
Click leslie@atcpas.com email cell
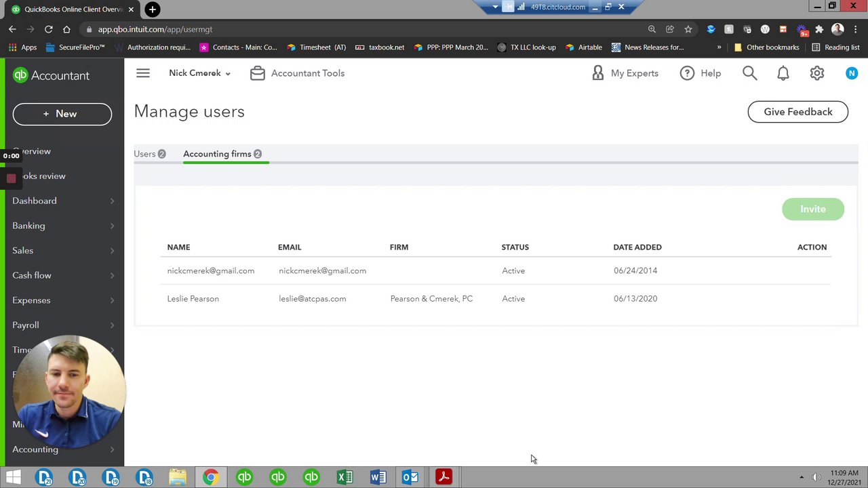(312, 299)
